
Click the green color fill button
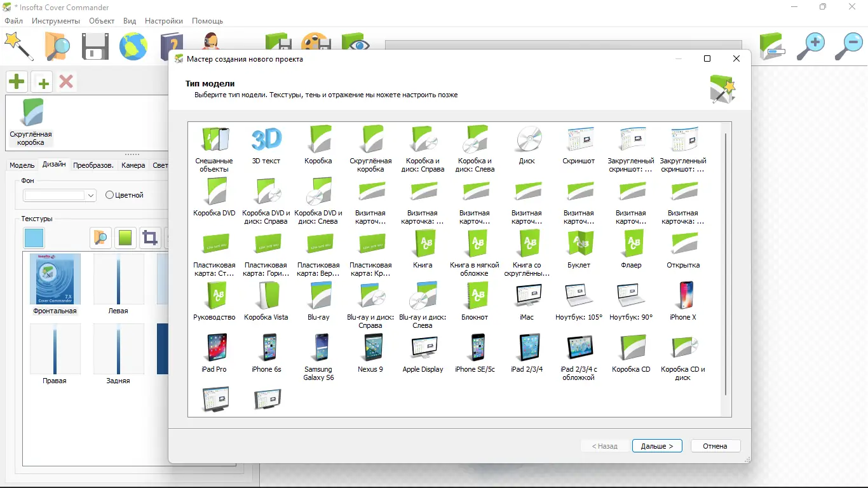(125, 238)
